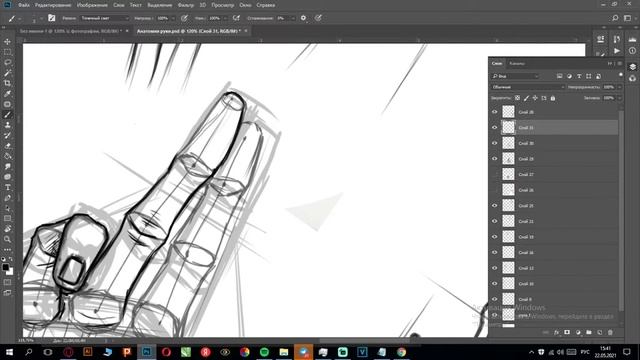Image resolution: width=640 pixels, height=360 pixels.
Task: Select the Crop tool
Action: 7,83
